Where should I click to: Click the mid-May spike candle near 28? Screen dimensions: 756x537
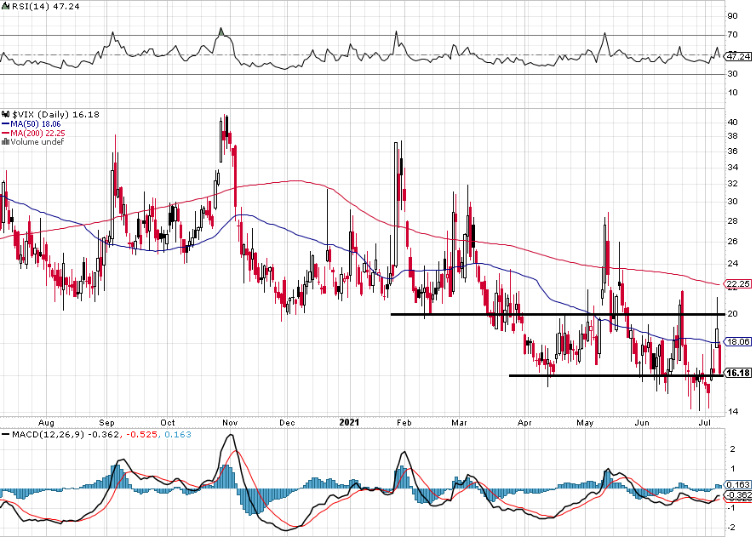pyautogui.click(x=604, y=256)
